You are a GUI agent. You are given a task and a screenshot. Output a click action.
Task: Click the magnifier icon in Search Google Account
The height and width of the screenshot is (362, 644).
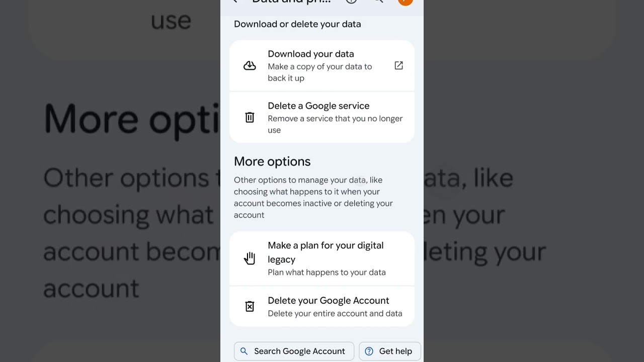244,351
